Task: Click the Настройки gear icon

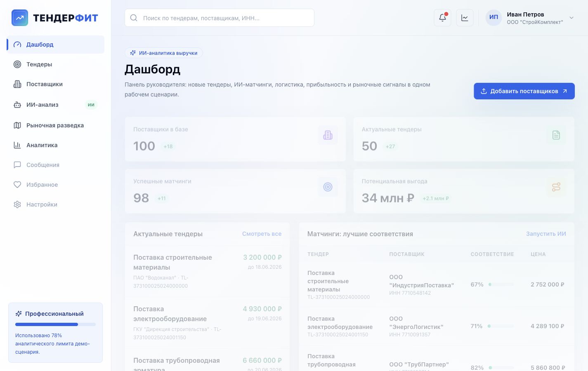Action: 17,204
